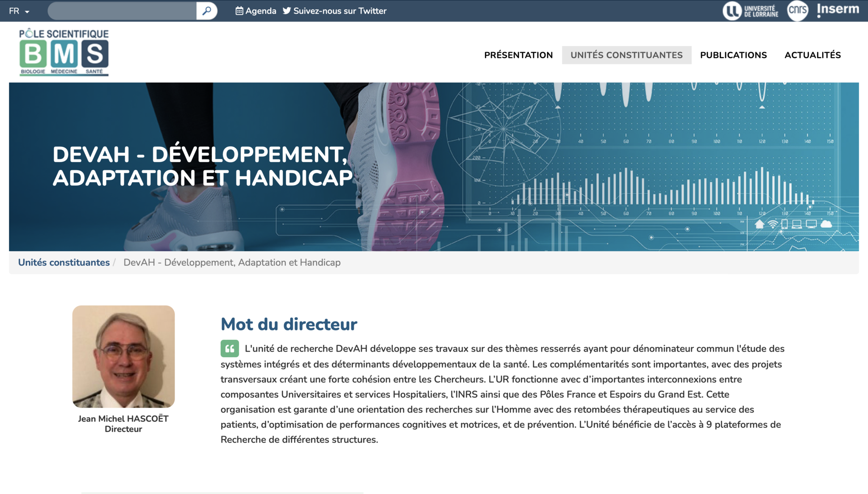Select the Unités constituantes menu item
868x494 pixels.
626,55
